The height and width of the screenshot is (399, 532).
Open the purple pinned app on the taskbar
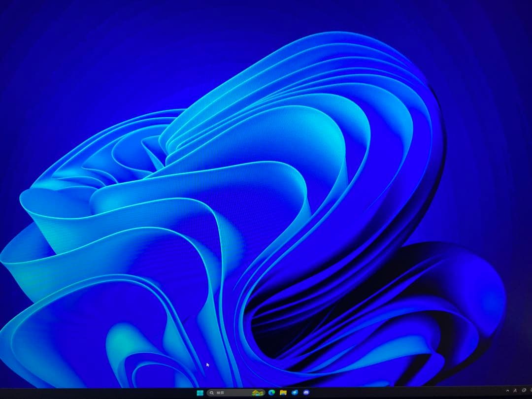pos(306,394)
